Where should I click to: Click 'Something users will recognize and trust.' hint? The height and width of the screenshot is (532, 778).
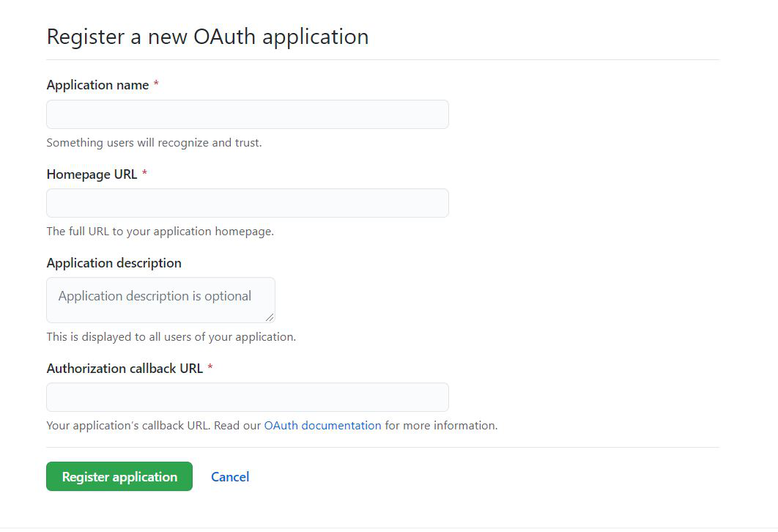click(155, 142)
